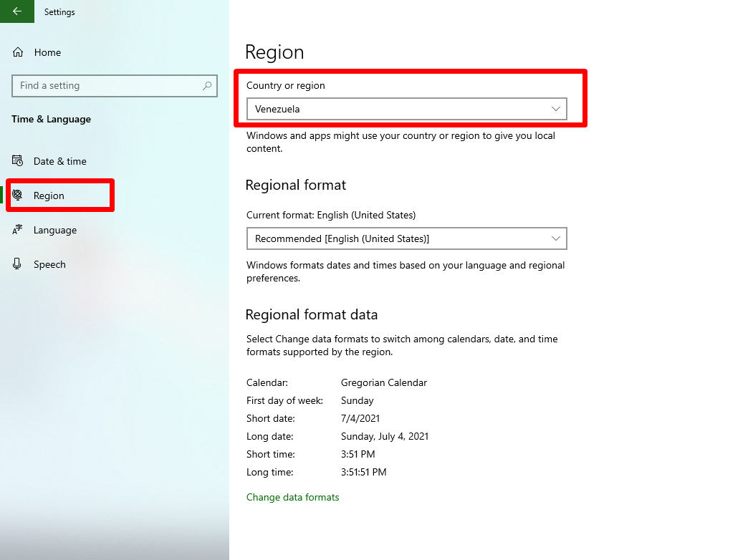
Task: Open the Regional format dropdown
Action: tap(406, 238)
